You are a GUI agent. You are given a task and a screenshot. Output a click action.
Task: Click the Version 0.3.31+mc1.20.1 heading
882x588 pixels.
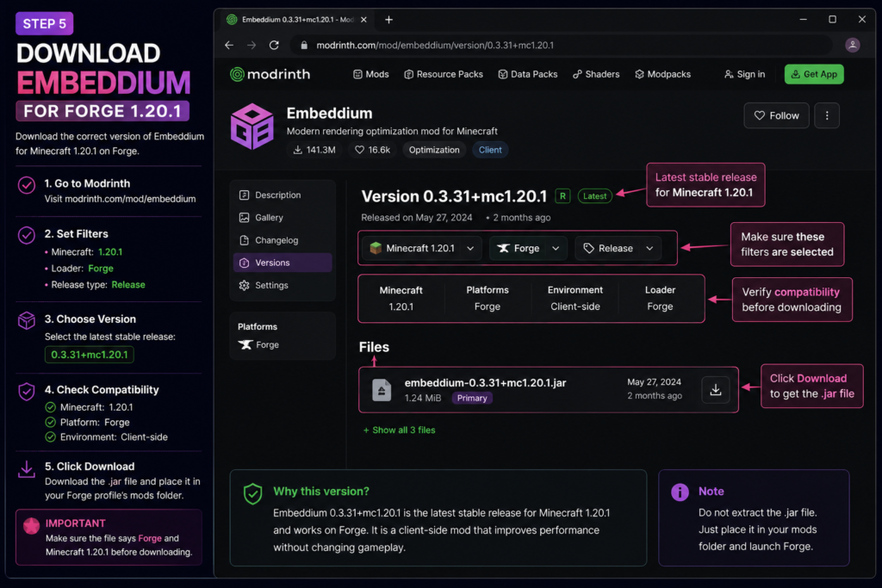click(454, 196)
